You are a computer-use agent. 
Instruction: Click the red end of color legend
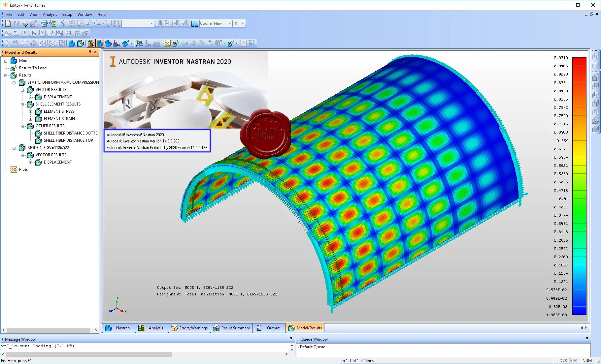pyautogui.click(x=579, y=61)
